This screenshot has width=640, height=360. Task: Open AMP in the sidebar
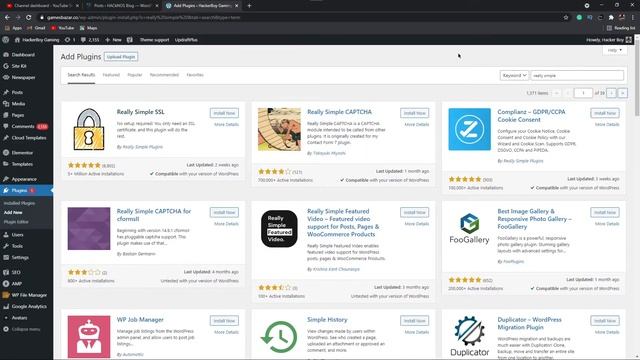click(x=16, y=284)
